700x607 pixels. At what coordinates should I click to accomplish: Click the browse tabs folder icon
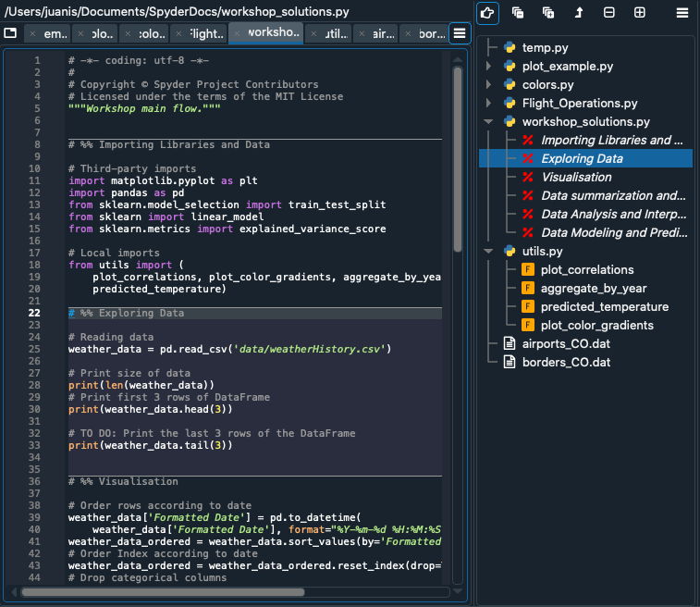click(x=10, y=32)
